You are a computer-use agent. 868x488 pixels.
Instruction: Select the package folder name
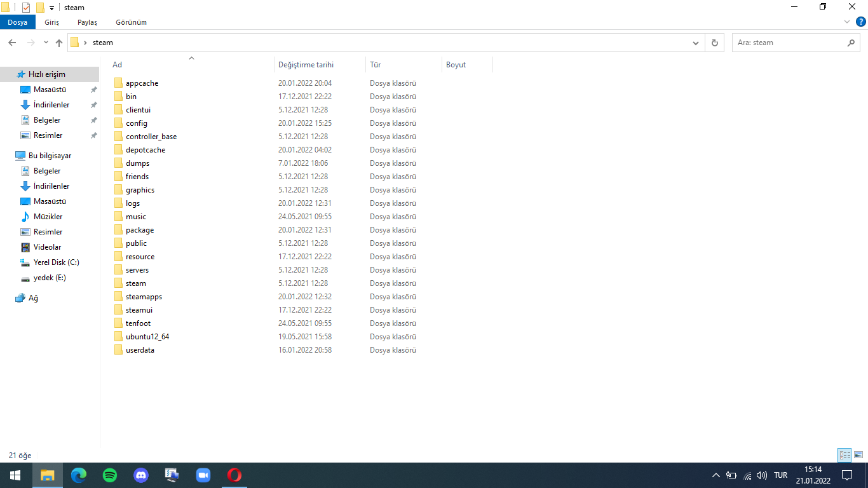click(x=140, y=230)
